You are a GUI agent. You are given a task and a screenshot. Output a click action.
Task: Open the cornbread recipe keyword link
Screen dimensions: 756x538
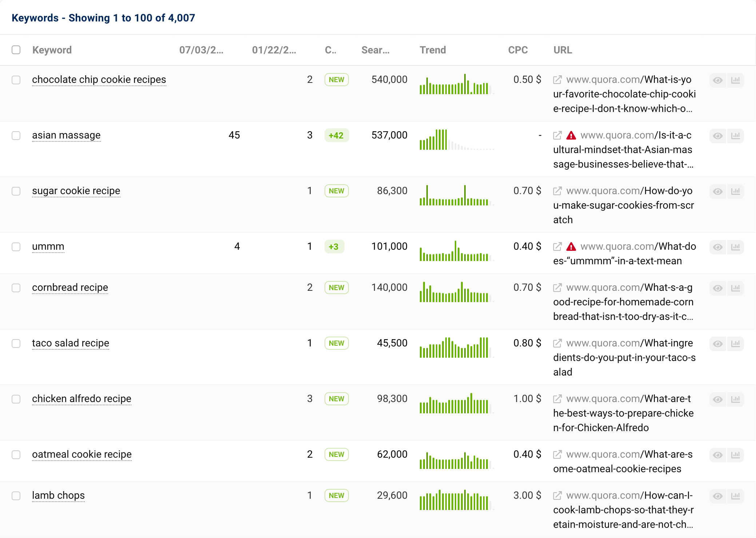[x=70, y=288]
